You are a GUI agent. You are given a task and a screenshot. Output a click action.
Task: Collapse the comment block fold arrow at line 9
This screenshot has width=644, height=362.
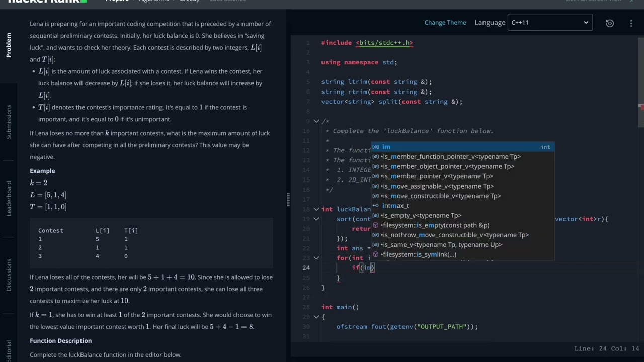point(316,121)
